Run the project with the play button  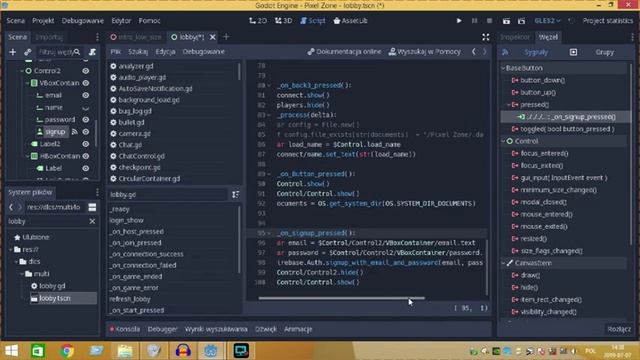(459, 20)
